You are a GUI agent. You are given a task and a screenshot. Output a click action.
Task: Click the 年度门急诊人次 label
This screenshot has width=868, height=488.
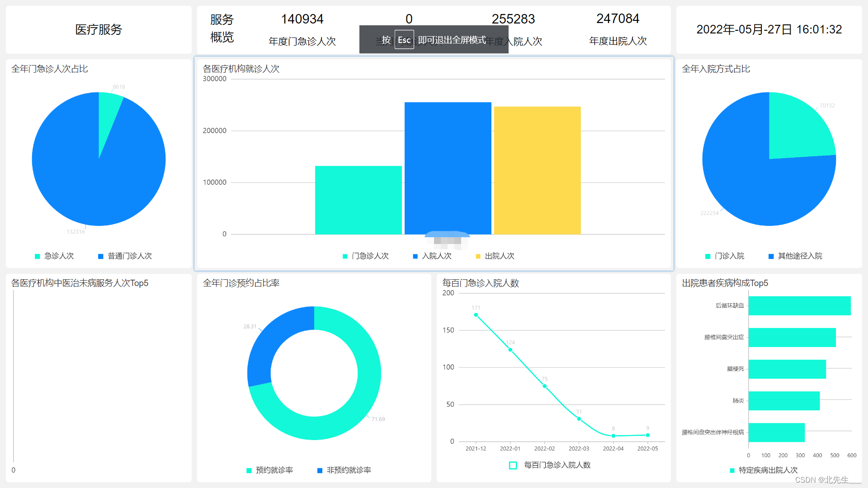tap(302, 42)
